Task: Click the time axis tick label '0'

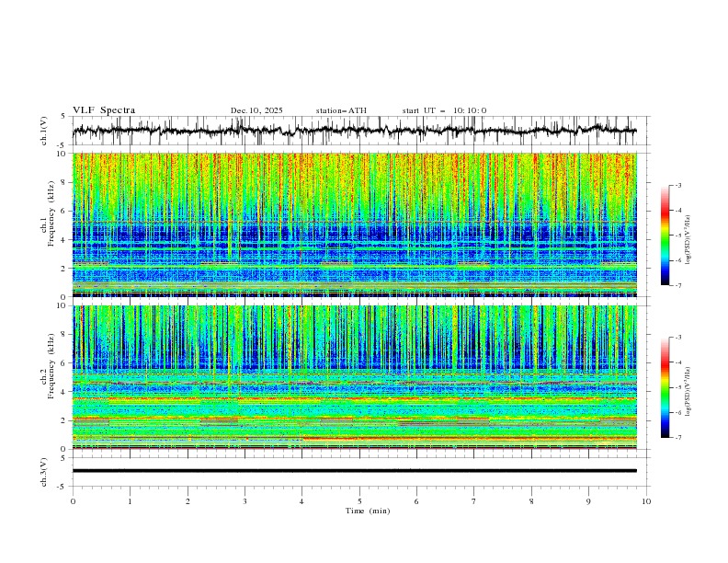Action: (x=73, y=501)
